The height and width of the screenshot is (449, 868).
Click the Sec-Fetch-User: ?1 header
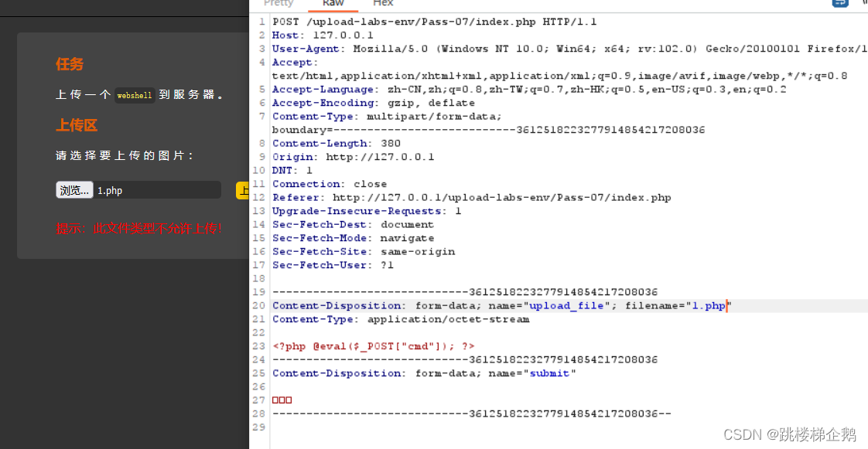[x=333, y=265]
